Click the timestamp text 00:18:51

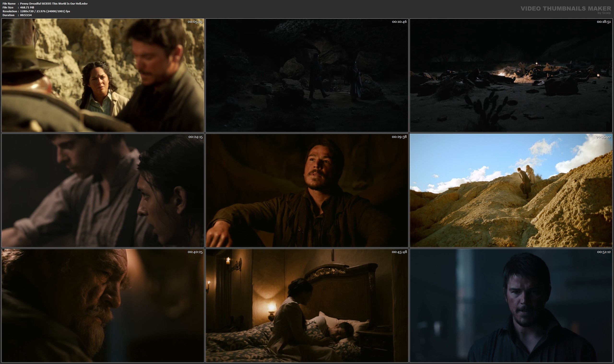tap(604, 22)
